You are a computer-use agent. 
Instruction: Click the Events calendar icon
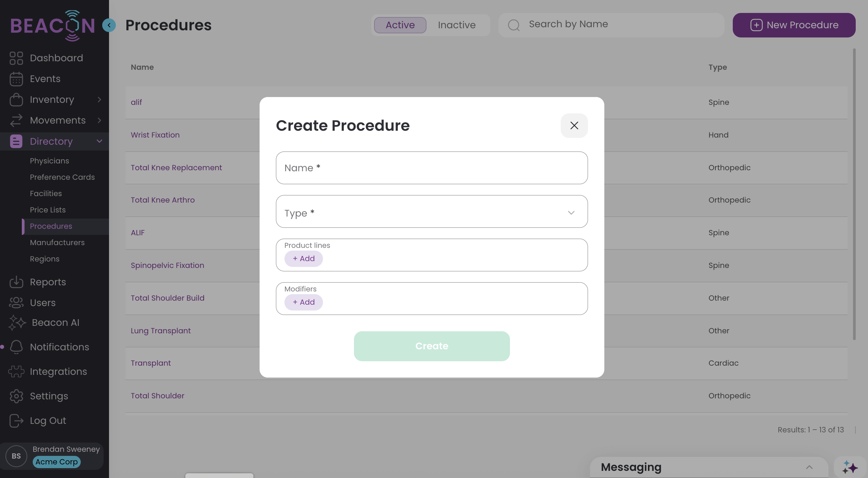16,79
